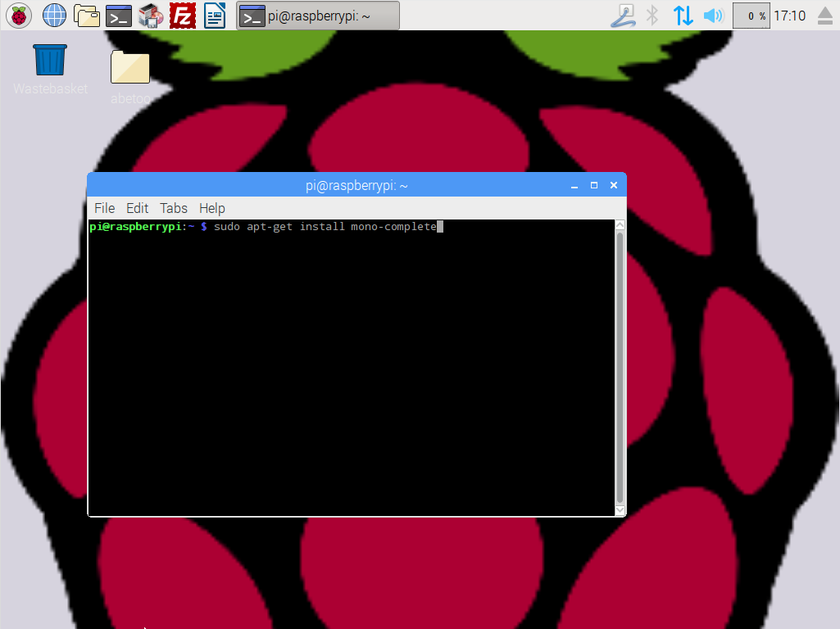Viewport: 840px width, 629px height.
Task: Open the terminal Help menu
Action: (211, 208)
